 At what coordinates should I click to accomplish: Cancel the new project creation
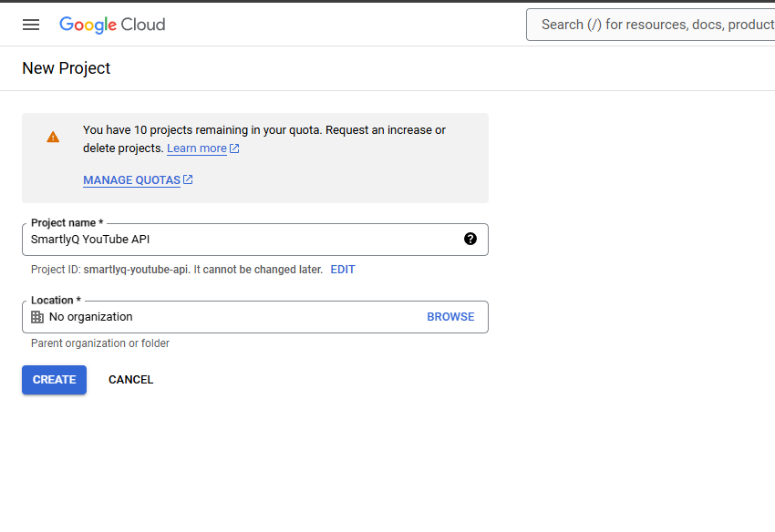point(131,380)
